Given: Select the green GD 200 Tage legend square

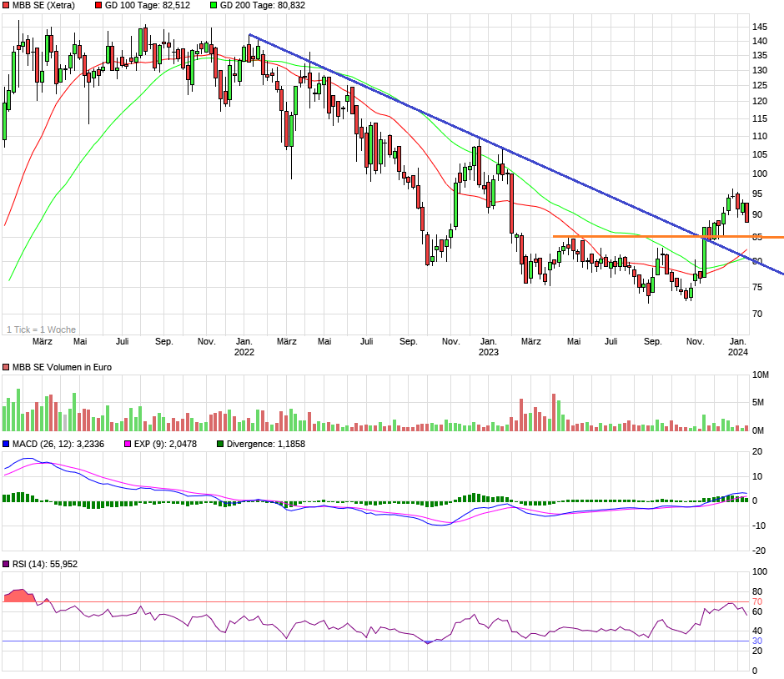Looking at the screenshot, I should (x=212, y=5).
